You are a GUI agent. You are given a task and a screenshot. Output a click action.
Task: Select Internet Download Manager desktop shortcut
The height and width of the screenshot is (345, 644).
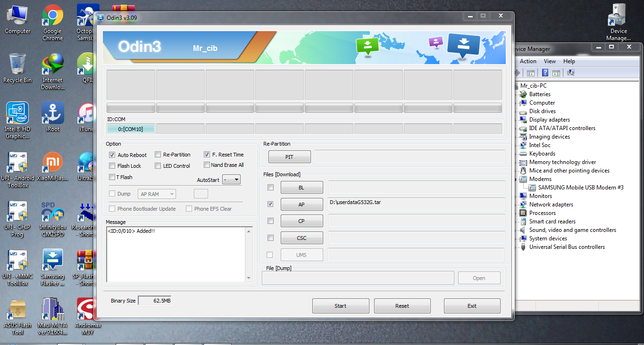tap(52, 72)
